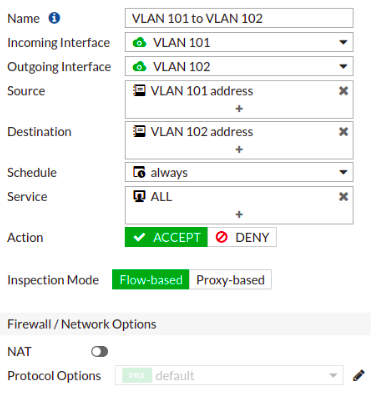
Task: Add another Service with plus icon
Action: [239, 214]
